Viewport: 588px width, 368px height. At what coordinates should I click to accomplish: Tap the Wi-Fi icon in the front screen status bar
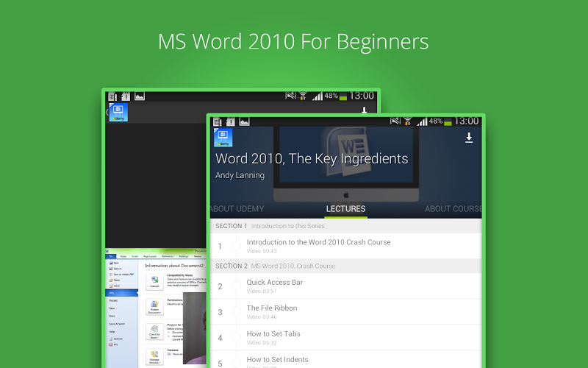(x=408, y=121)
